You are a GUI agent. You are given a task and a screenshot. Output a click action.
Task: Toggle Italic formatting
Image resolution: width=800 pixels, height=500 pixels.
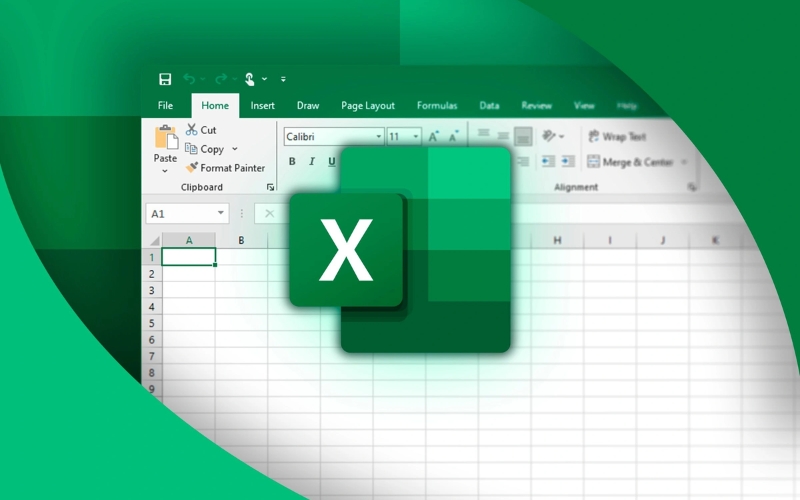pos(312,161)
